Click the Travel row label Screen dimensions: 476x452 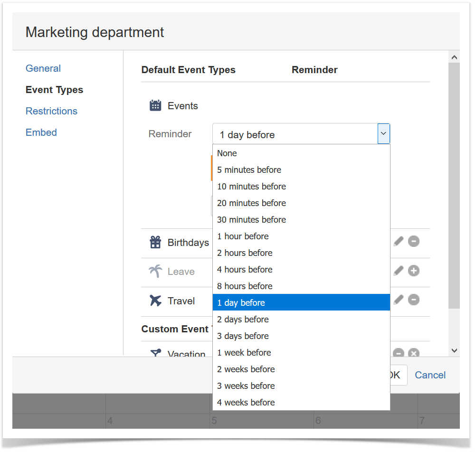point(181,301)
